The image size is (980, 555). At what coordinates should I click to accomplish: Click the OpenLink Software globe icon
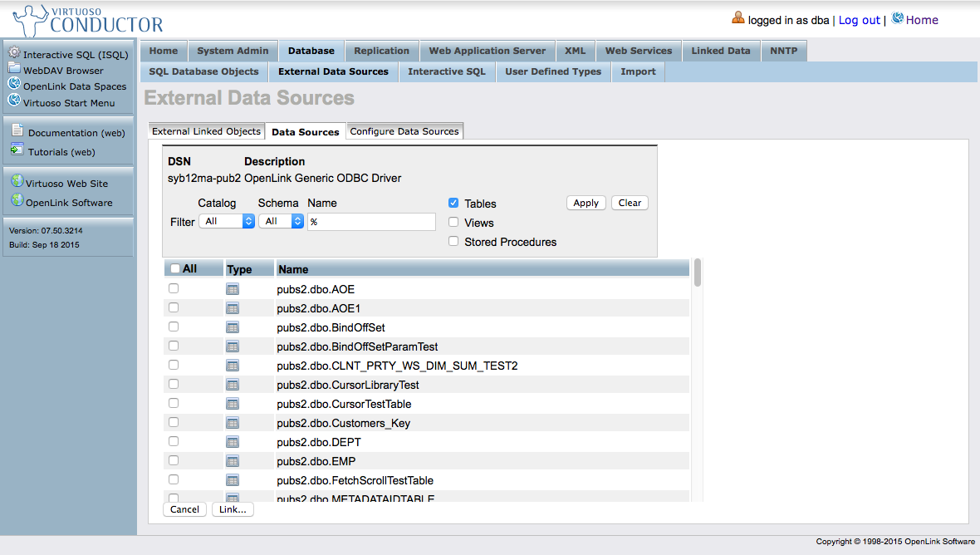tap(17, 200)
